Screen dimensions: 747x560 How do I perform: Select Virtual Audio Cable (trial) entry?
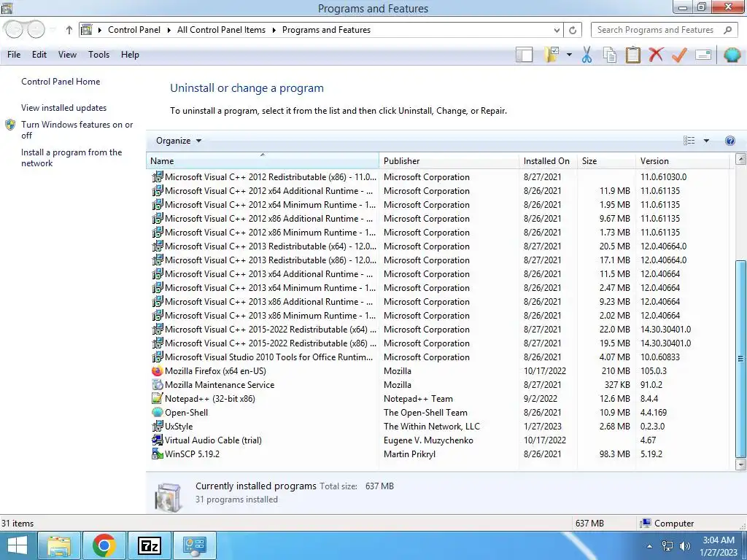(x=440, y=440)
